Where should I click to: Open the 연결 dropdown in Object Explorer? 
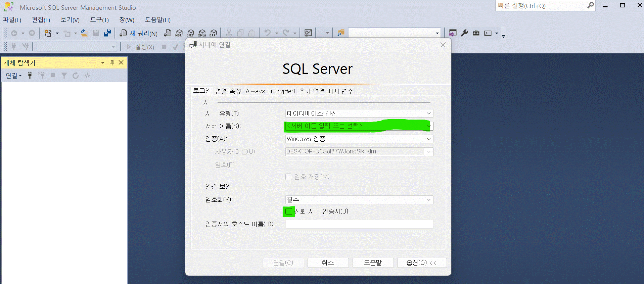coord(13,76)
